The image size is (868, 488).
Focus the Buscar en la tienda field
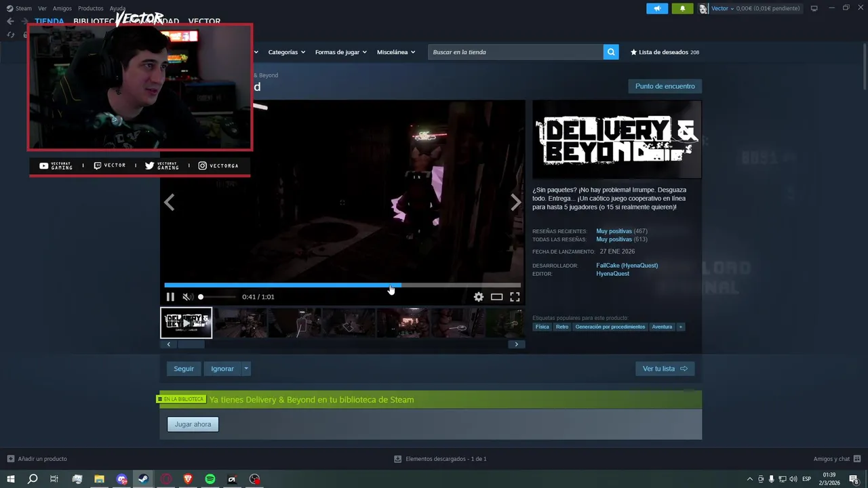coord(515,52)
